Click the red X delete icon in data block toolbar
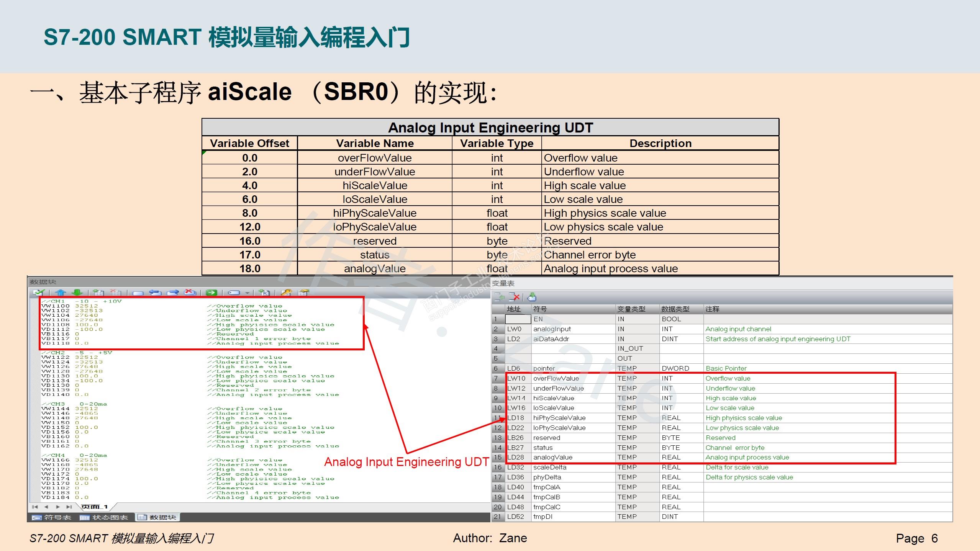The height and width of the screenshot is (551, 980). pos(190,293)
